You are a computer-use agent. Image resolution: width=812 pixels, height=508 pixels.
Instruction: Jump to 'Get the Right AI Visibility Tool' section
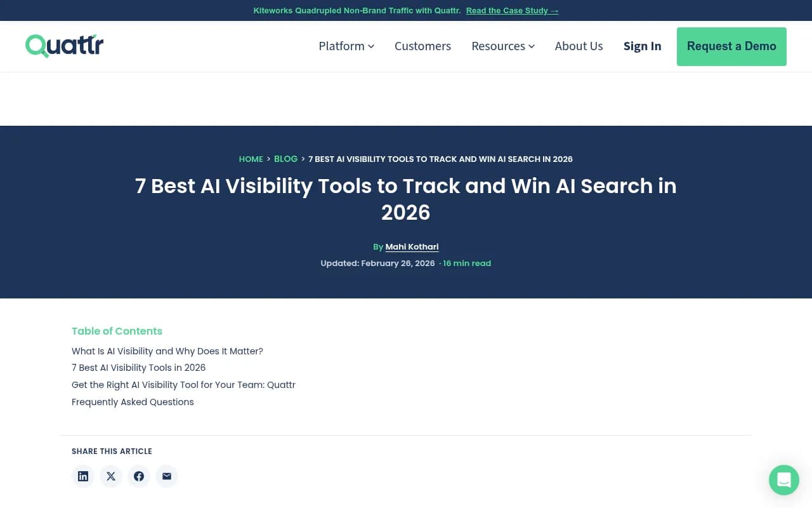pos(183,385)
